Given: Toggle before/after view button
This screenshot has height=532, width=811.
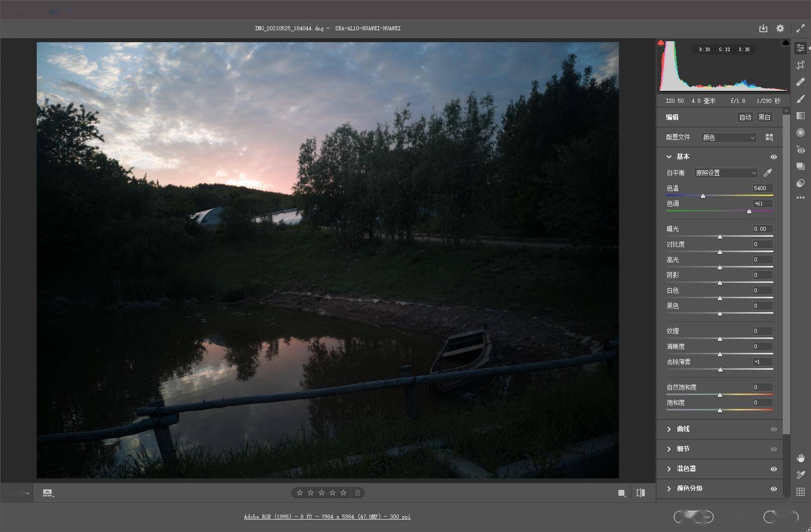Looking at the screenshot, I should [x=641, y=493].
